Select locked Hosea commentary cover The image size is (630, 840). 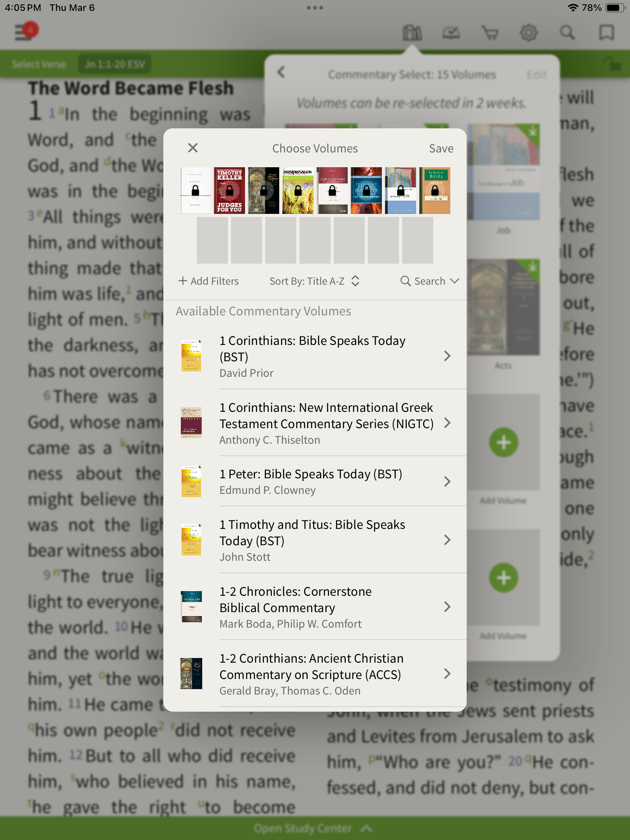click(x=435, y=191)
